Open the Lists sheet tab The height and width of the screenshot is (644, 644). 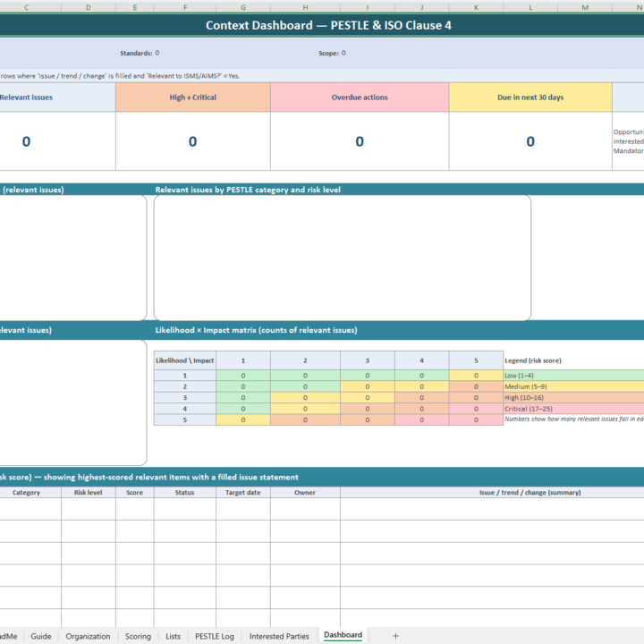tap(173, 636)
